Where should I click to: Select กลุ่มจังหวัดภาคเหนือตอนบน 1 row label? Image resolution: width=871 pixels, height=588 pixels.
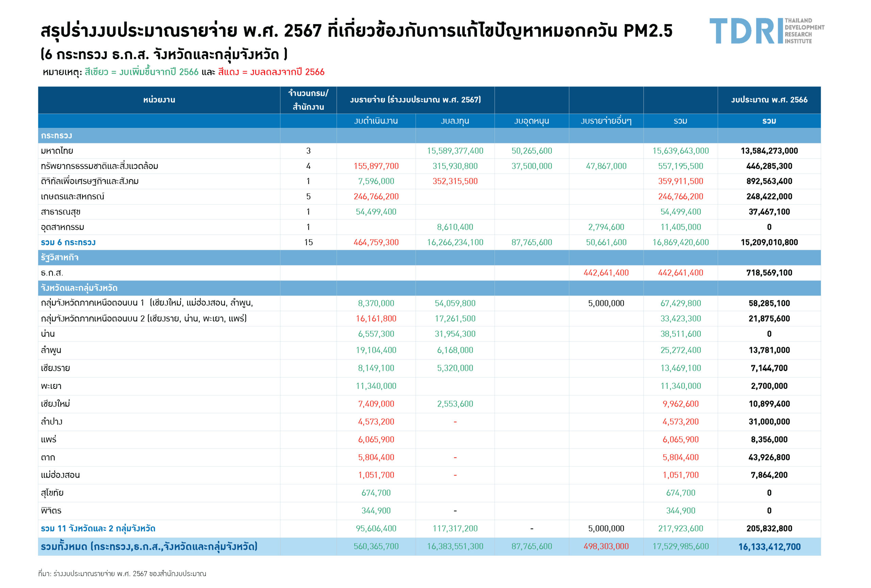pyautogui.click(x=147, y=303)
